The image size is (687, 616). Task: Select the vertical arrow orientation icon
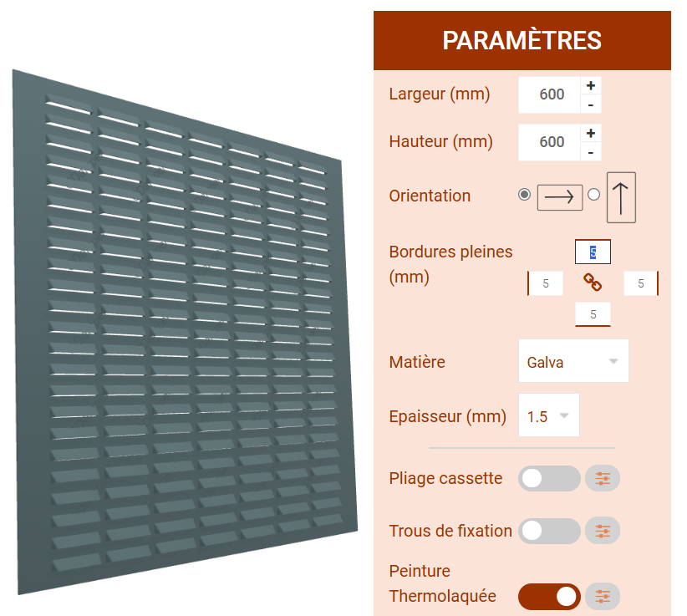pyautogui.click(x=620, y=196)
